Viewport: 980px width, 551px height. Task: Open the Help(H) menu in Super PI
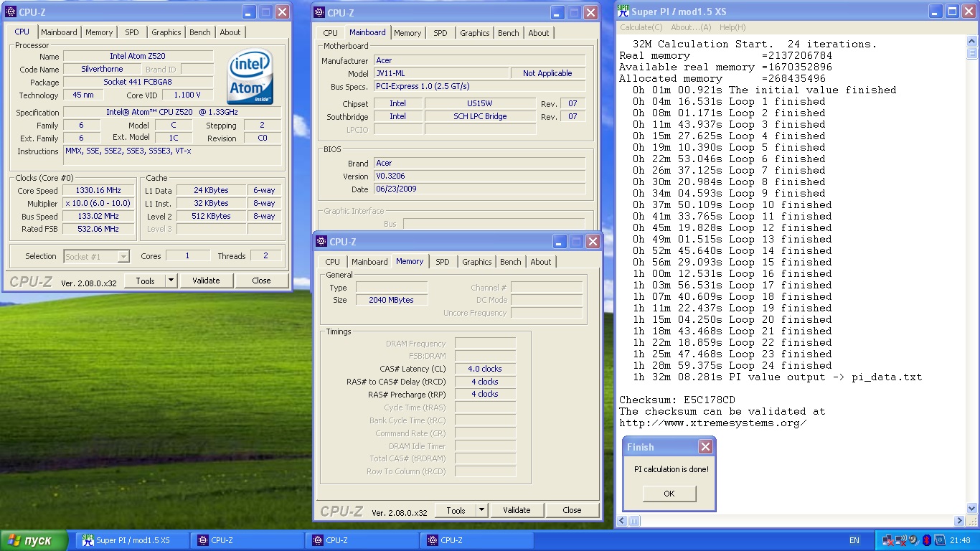pos(732,27)
